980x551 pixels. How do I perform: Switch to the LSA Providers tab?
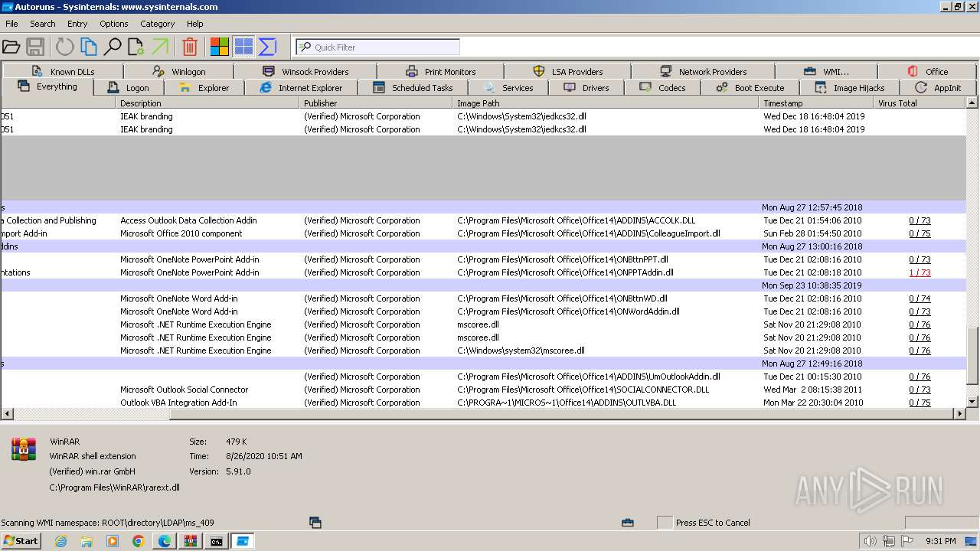(x=568, y=71)
